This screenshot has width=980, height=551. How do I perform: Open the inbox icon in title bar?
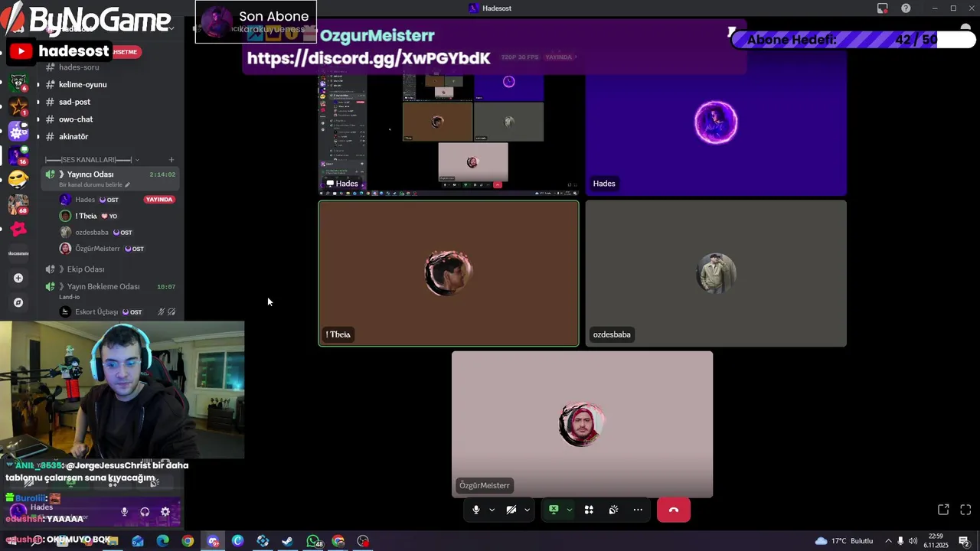coord(883,8)
